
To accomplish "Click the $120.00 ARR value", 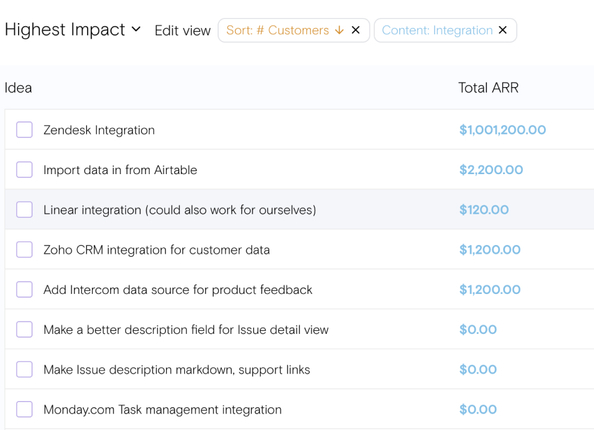I will pyautogui.click(x=484, y=210).
